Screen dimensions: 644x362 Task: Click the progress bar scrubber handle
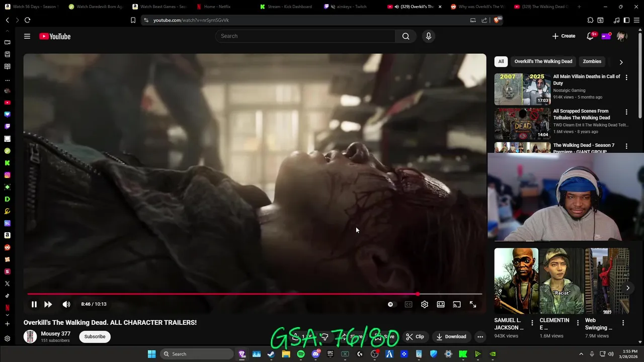418,294
